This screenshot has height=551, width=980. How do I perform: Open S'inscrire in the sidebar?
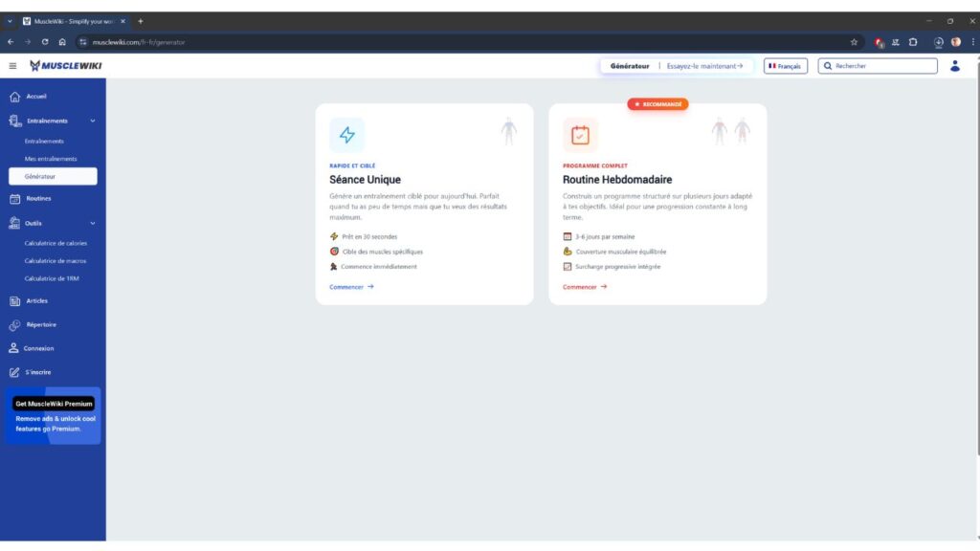coord(38,372)
